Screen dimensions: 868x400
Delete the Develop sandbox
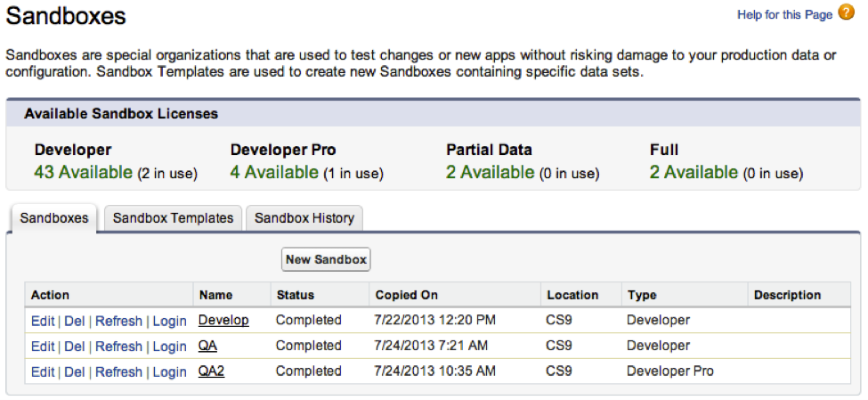pyautogui.click(x=75, y=321)
